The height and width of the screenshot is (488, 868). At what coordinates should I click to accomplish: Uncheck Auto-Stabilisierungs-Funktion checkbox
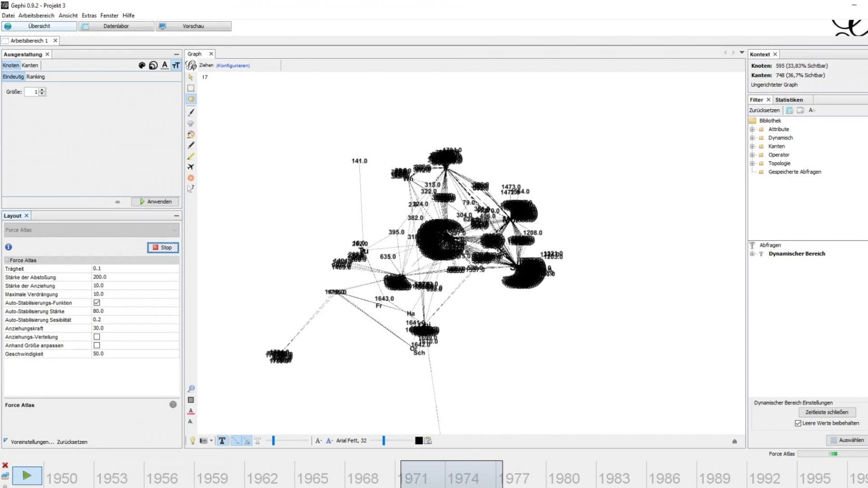tap(97, 303)
